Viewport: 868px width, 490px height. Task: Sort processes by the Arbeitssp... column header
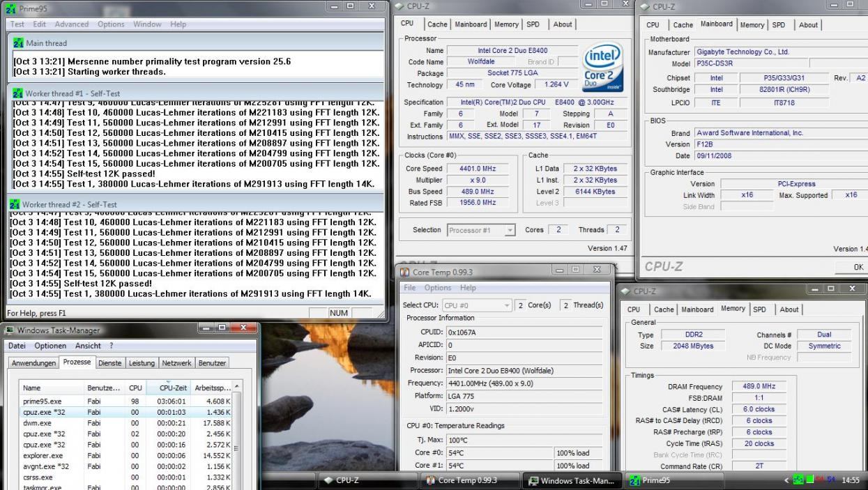(211, 387)
